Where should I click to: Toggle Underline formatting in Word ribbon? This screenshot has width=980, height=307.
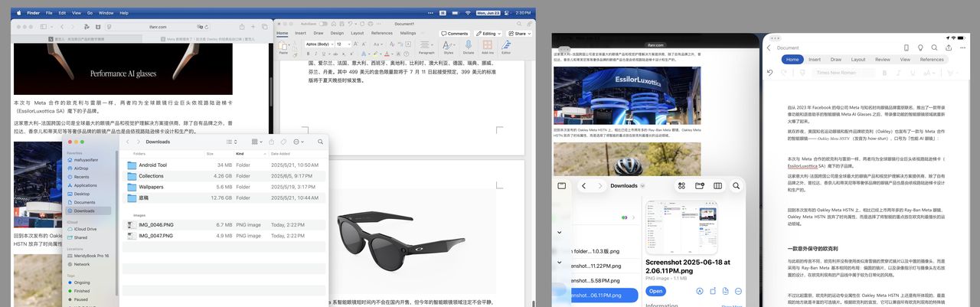pos(323,54)
